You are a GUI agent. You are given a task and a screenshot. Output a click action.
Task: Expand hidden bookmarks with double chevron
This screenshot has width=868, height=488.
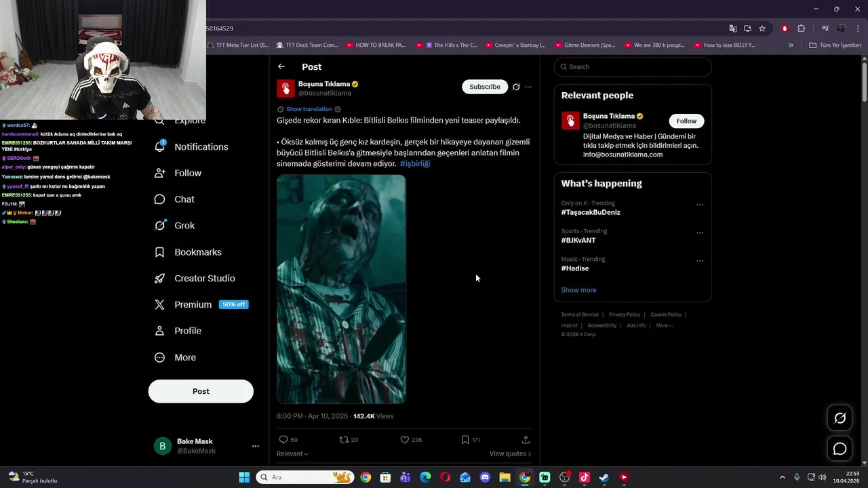pyautogui.click(x=791, y=45)
